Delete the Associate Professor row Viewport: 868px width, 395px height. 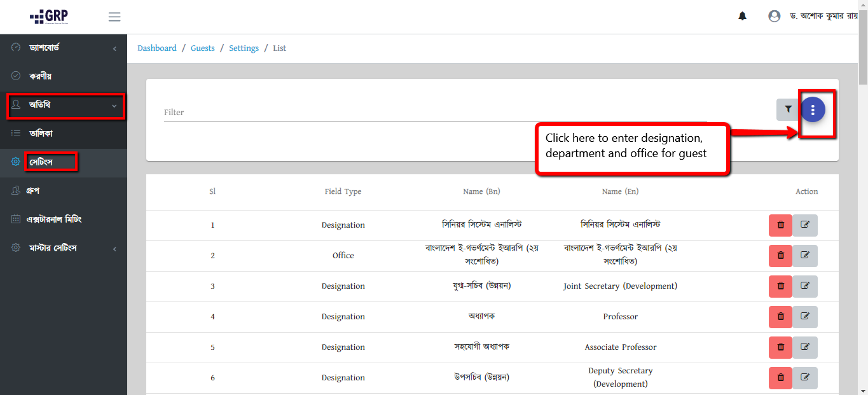tap(780, 347)
